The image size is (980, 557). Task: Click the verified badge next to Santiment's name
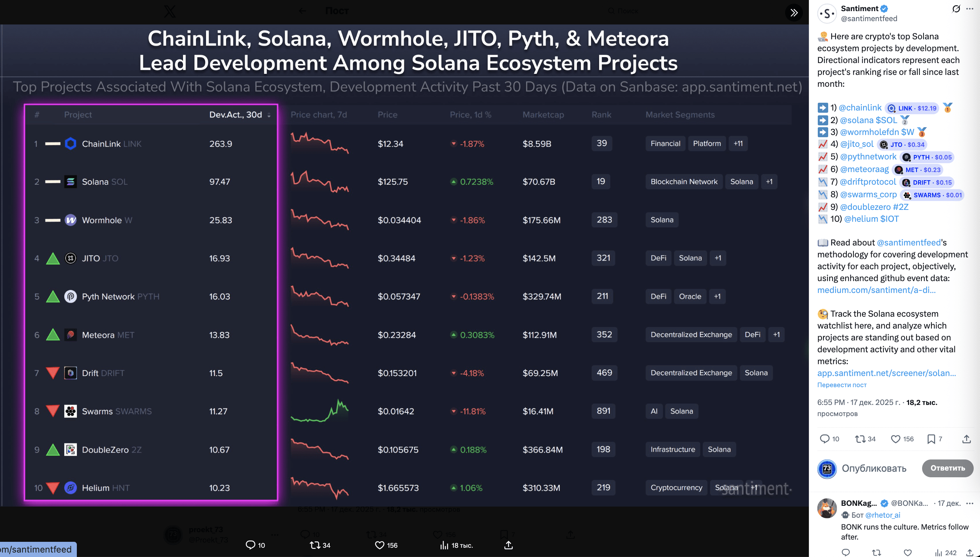[x=883, y=9]
